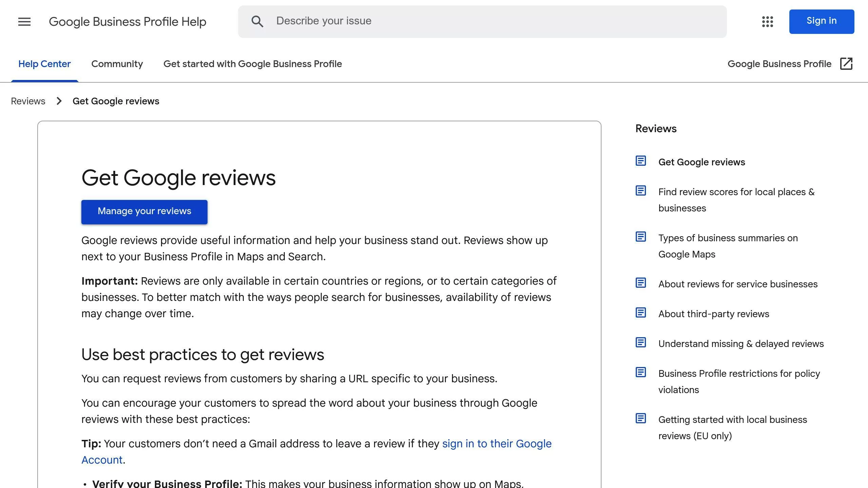This screenshot has width=868, height=488.
Task: Click article icon beside Understand missing & delayed reviews
Action: 640,342
